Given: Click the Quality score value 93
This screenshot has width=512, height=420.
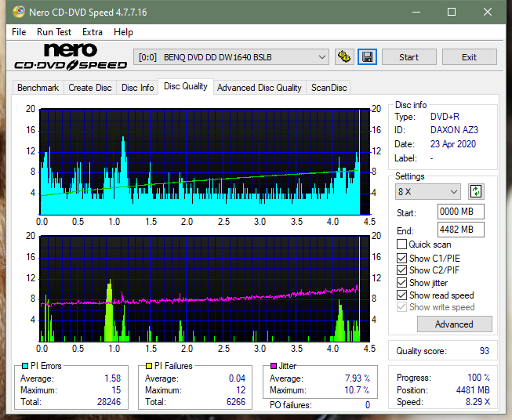Looking at the screenshot, I should (x=485, y=351).
